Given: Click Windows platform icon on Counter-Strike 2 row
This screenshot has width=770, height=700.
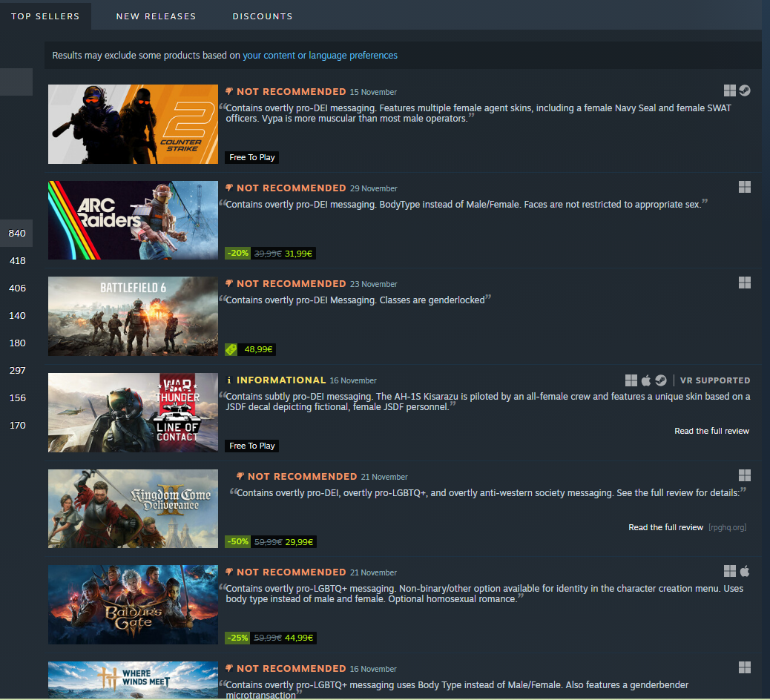Looking at the screenshot, I should pyautogui.click(x=730, y=90).
